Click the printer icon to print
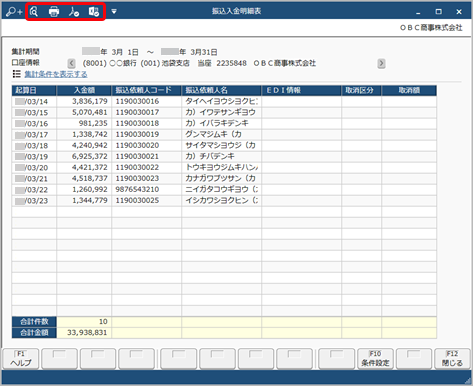473x386 pixels. click(x=54, y=12)
